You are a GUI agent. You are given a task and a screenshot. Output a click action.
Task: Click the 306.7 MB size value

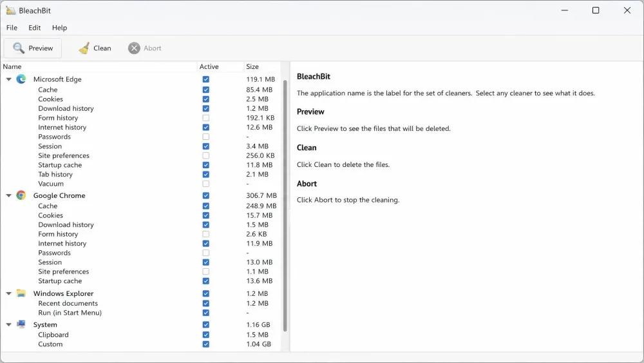[x=261, y=195]
